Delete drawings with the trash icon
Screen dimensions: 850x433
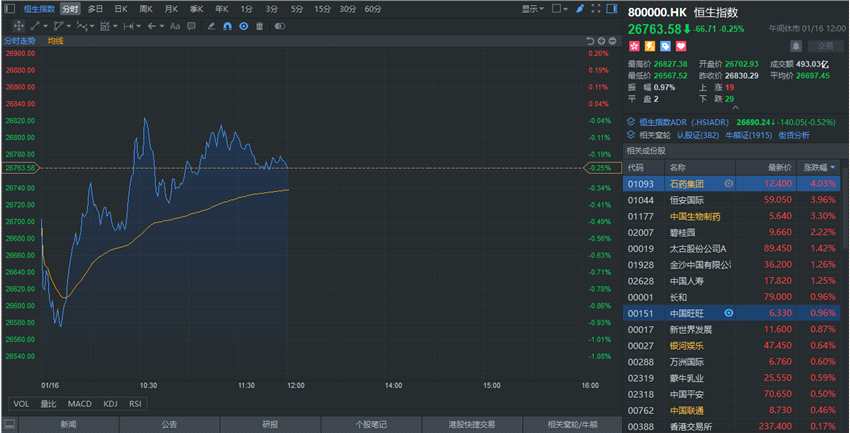(x=260, y=26)
